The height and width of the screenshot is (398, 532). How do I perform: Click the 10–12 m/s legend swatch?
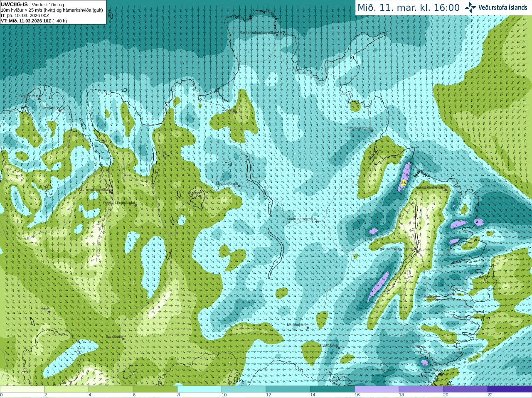pyautogui.click(x=244, y=389)
